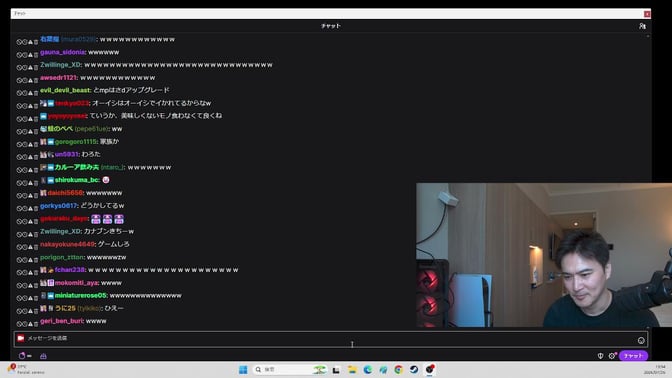Click the emote in shirokuma_bc's message

tap(106, 180)
